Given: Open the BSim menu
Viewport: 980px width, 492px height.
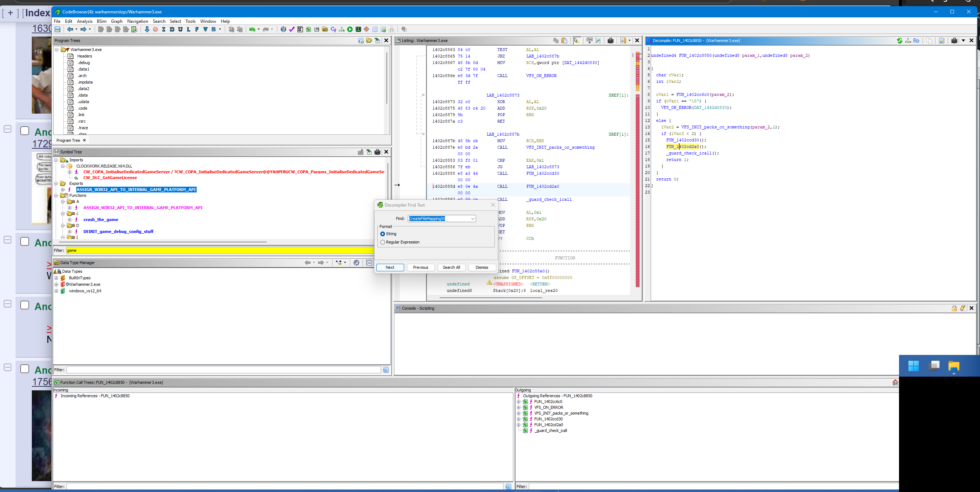Looking at the screenshot, I should click(x=102, y=21).
